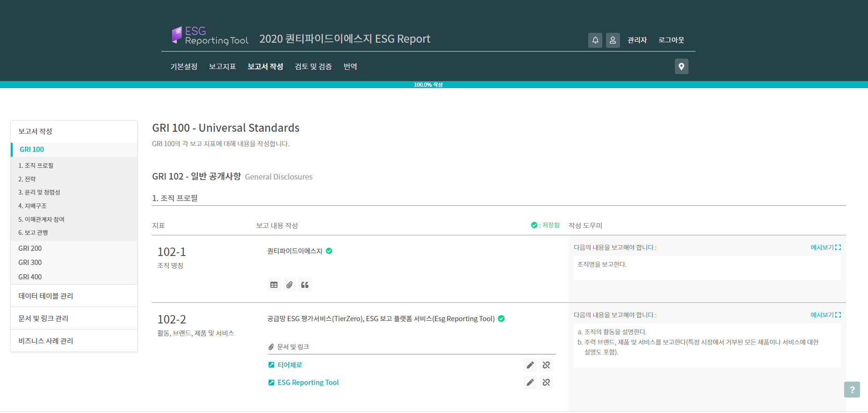Click the notification bell icon
This screenshot has height=413, width=868.
click(x=595, y=40)
